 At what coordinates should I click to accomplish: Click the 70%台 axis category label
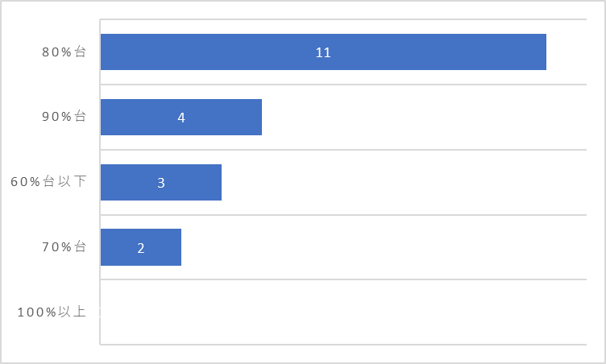pos(64,246)
